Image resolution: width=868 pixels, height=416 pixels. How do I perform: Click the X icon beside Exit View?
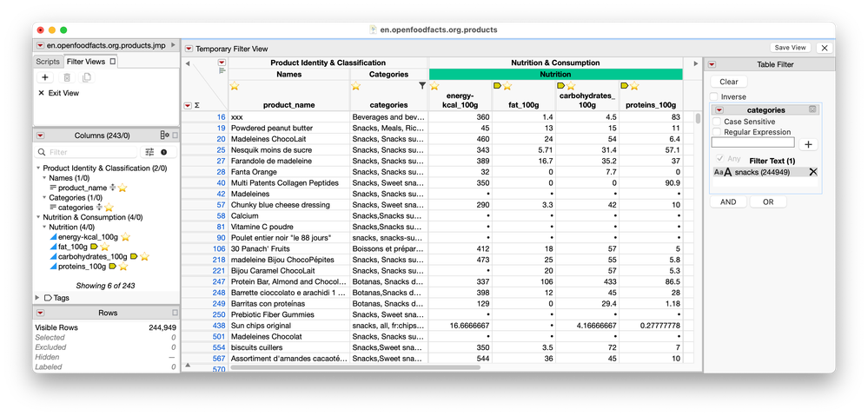pyautogui.click(x=41, y=93)
